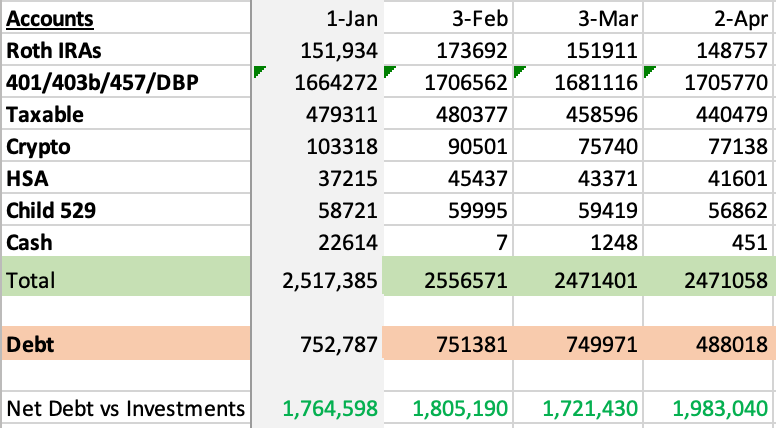Select the 1-Jan column header
Viewport: 776px width, 428px height.
(350, 19)
